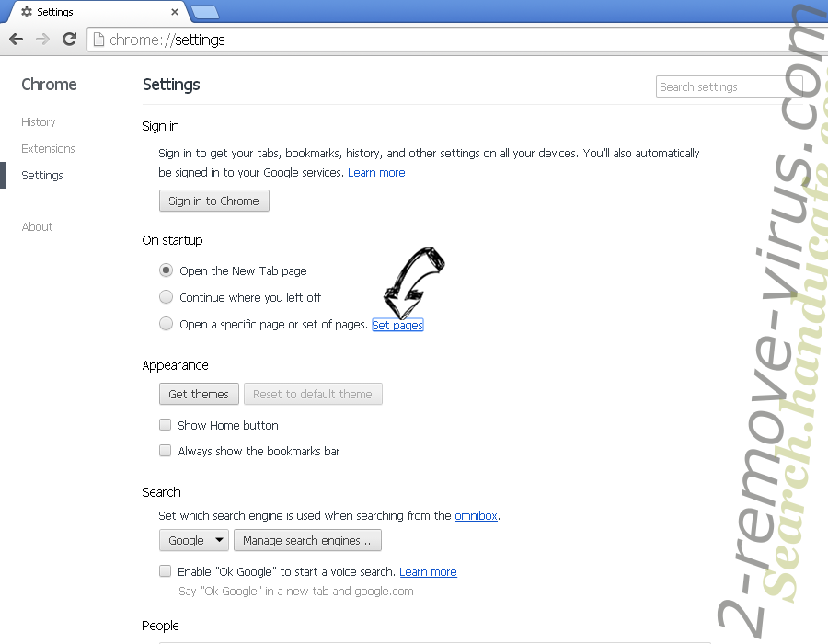Click the Search settings field
The height and width of the screenshot is (644, 828).
pyautogui.click(x=729, y=86)
